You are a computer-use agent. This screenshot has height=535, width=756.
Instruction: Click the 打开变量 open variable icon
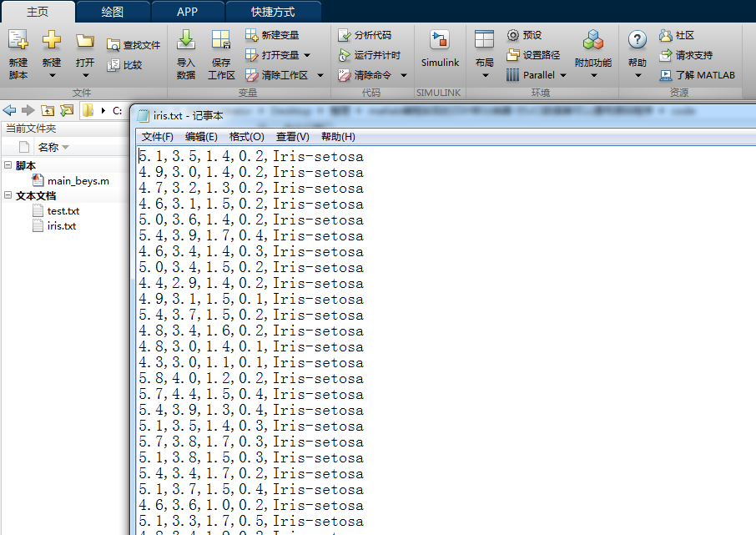pos(252,55)
